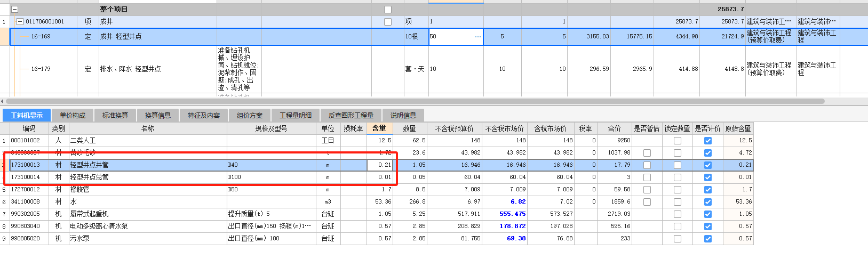Switch to 换算信息 tab

(158, 115)
